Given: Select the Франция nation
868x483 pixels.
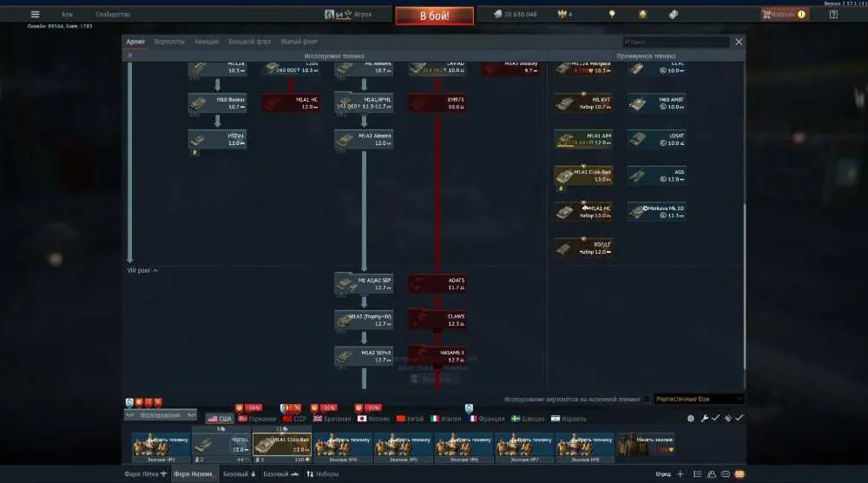Looking at the screenshot, I should point(487,419).
